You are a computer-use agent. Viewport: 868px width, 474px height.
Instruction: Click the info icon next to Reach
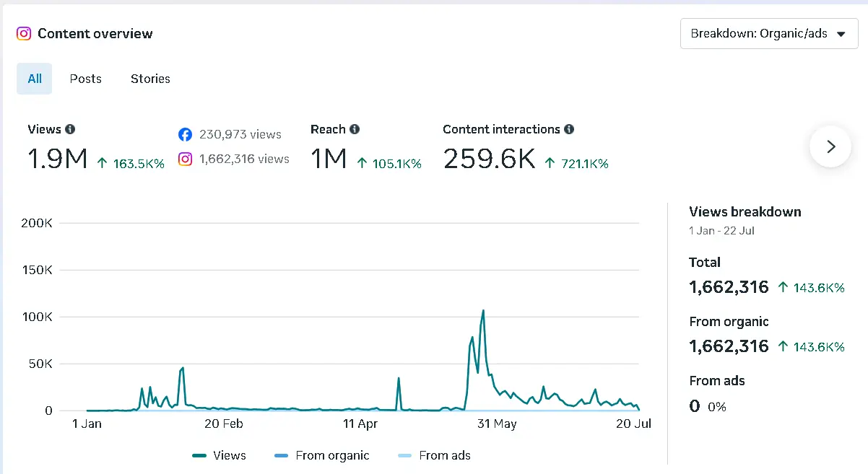point(355,129)
